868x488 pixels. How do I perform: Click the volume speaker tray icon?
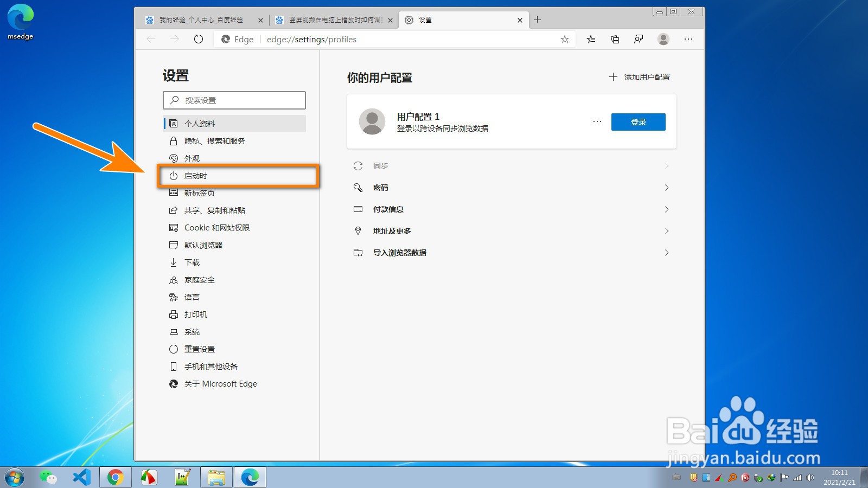[810, 478]
